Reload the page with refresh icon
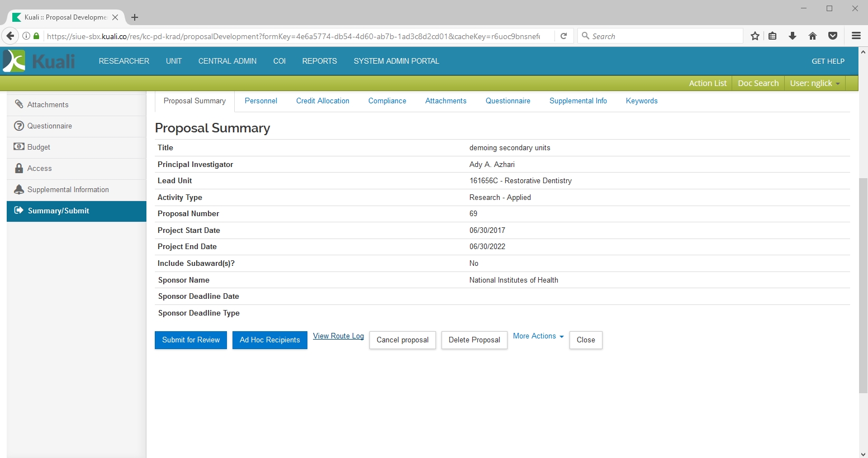The image size is (868, 458). point(564,36)
